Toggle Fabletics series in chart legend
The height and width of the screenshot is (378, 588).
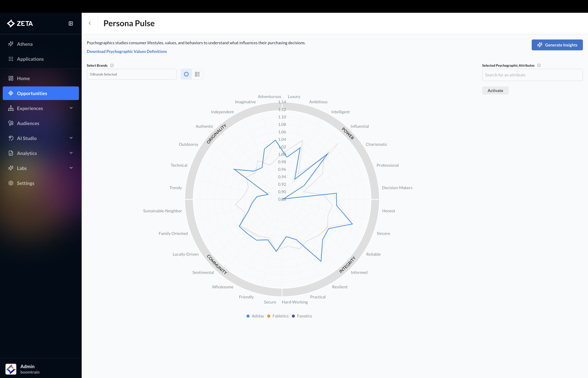click(278, 316)
